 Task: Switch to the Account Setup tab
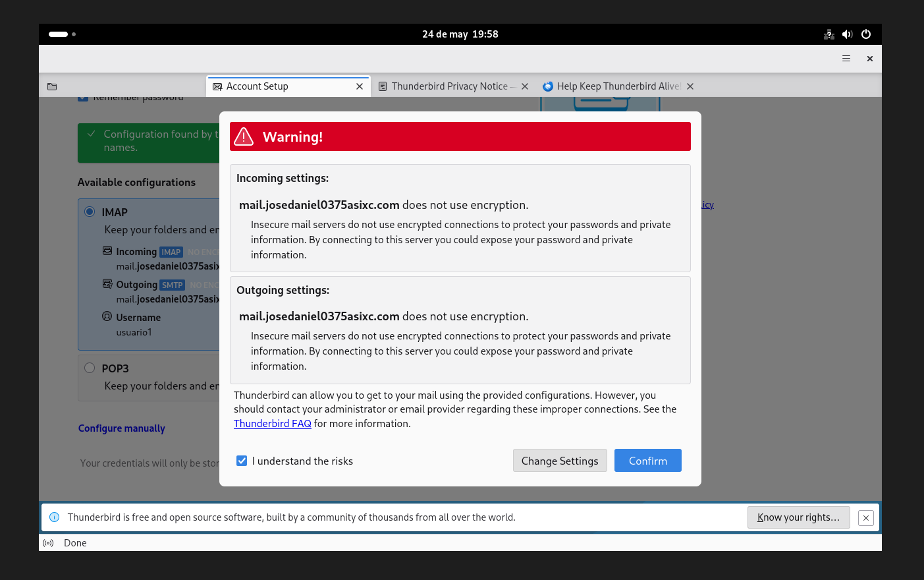tap(288, 86)
